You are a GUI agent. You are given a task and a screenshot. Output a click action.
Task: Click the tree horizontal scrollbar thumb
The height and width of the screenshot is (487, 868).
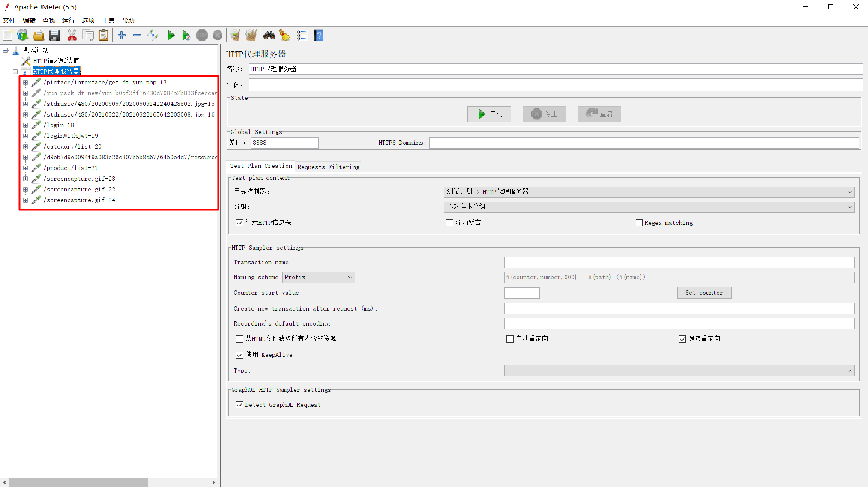coord(78,483)
